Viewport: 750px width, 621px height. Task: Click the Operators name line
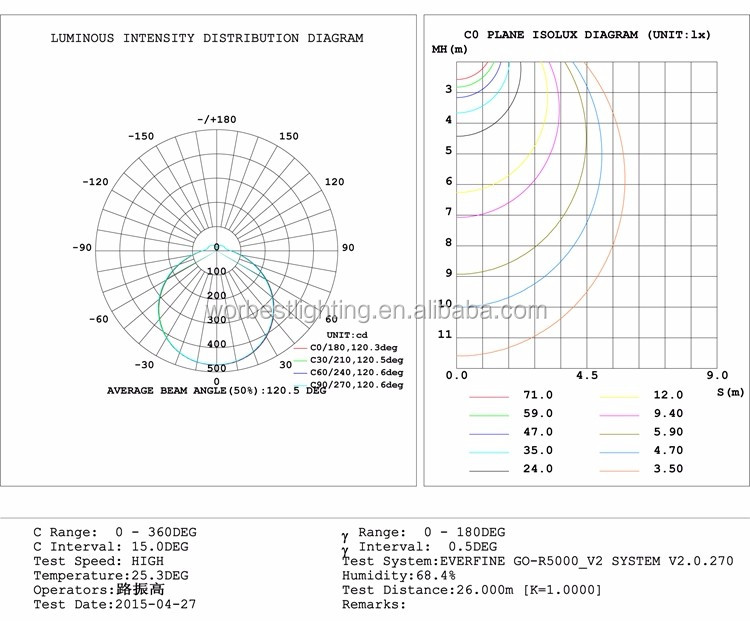pyautogui.click(x=99, y=589)
